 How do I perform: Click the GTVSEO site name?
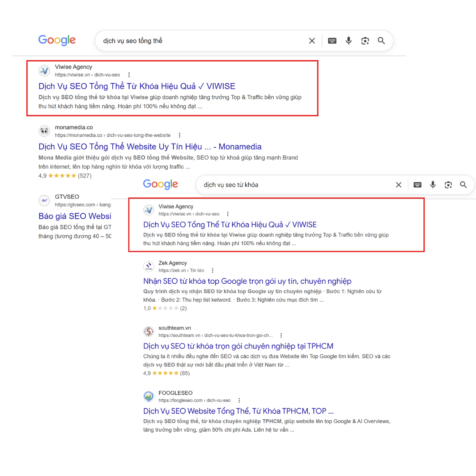point(67,196)
